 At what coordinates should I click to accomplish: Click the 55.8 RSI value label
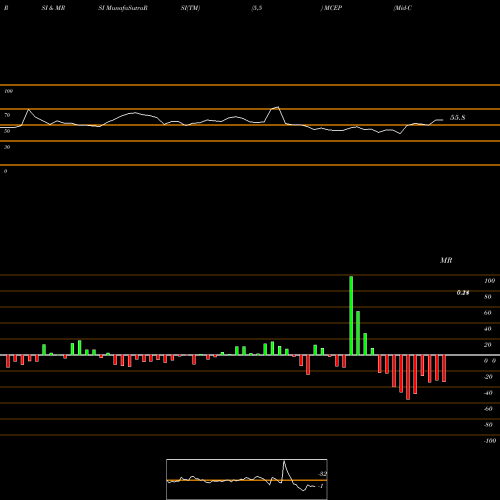(x=457, y=118)
